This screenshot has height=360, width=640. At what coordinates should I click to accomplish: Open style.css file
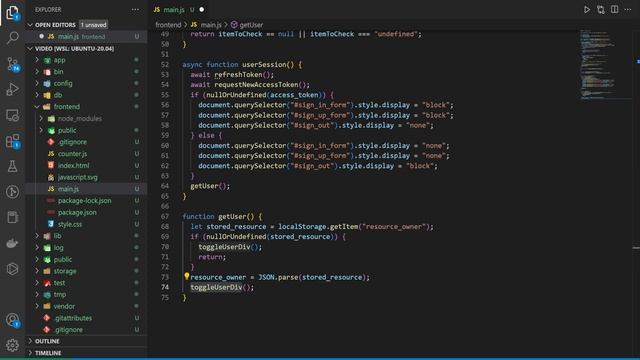70,224
